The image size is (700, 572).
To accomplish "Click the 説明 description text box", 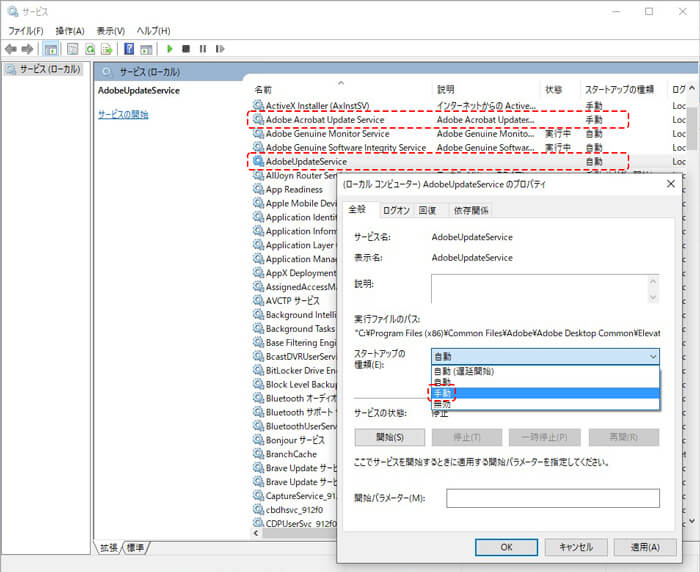I will [545, 289].
